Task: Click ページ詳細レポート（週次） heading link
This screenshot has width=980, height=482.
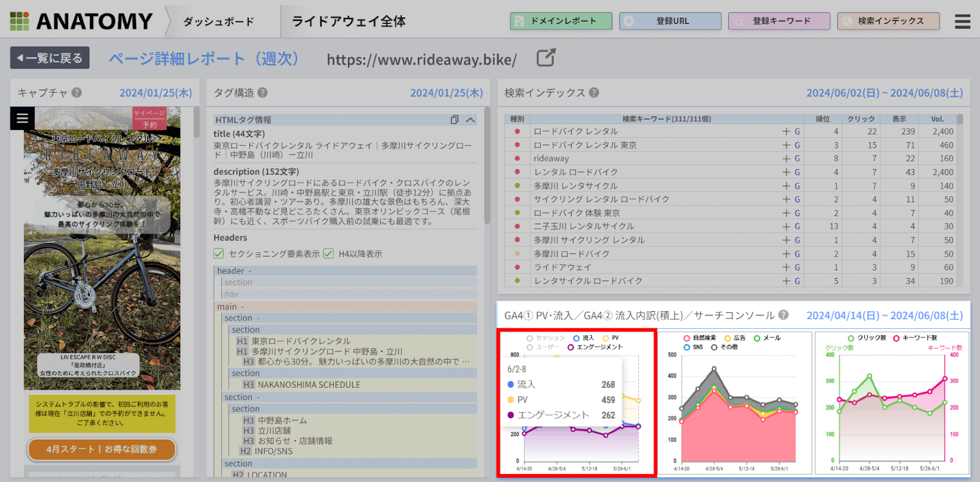Action: (203, 58)
